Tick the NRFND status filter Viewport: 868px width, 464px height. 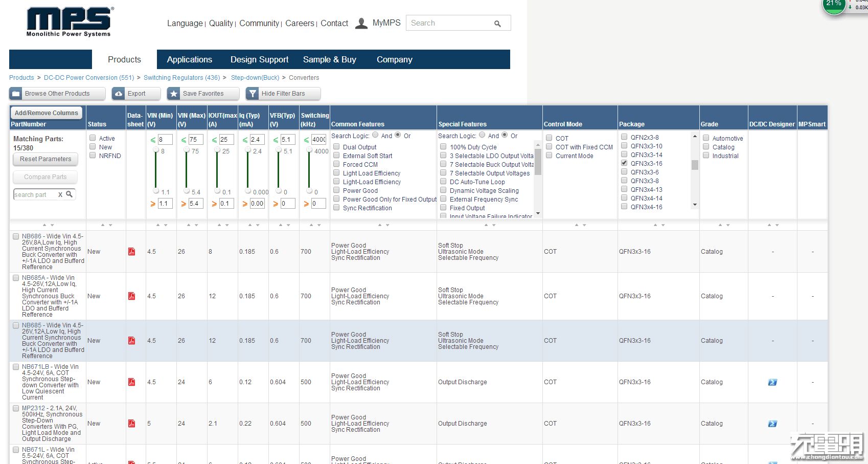point(93,155)
